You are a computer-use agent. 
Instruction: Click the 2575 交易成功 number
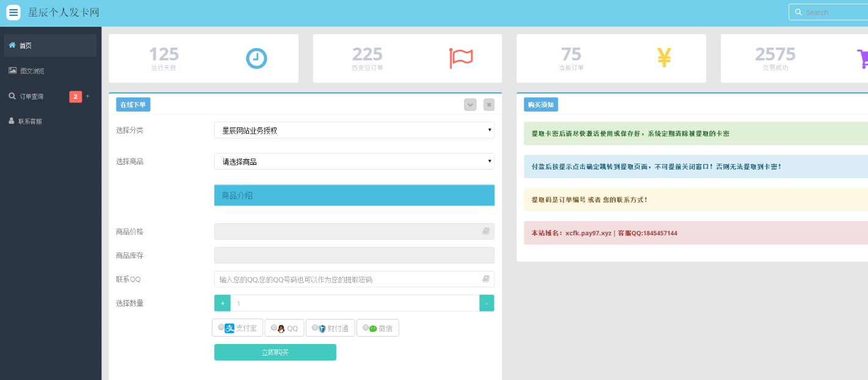pos(775,54)
